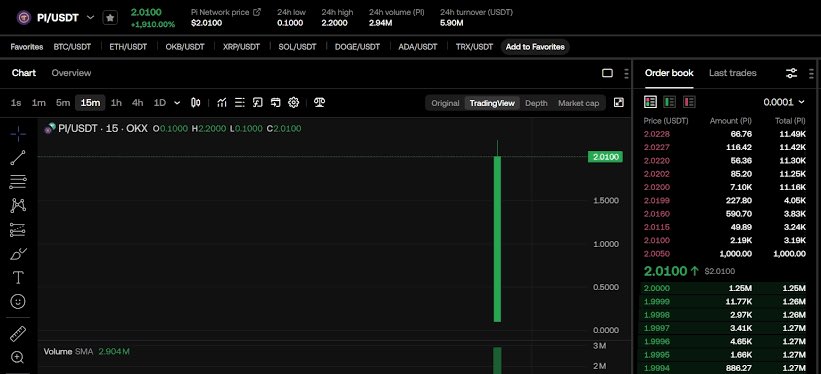Open chart settings gear

pyautogui.click(x=294, y=103)
